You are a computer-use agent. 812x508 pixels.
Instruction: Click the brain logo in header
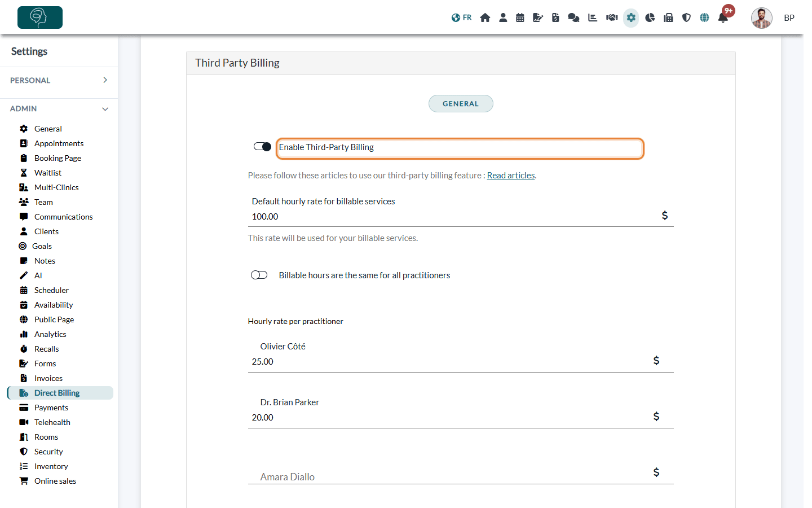tap(40, 17)
